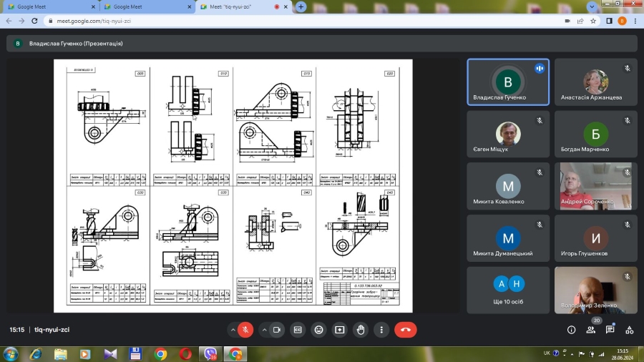Raise your hand in the meeting

click(x=361, y=330)
